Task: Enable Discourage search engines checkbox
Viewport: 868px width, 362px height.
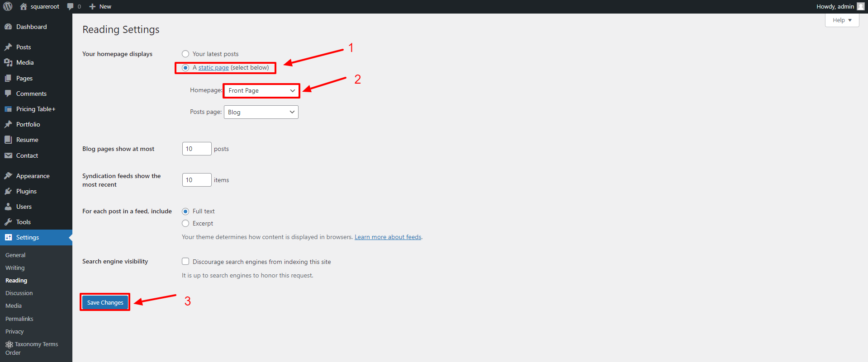Action: coord(185,261)
